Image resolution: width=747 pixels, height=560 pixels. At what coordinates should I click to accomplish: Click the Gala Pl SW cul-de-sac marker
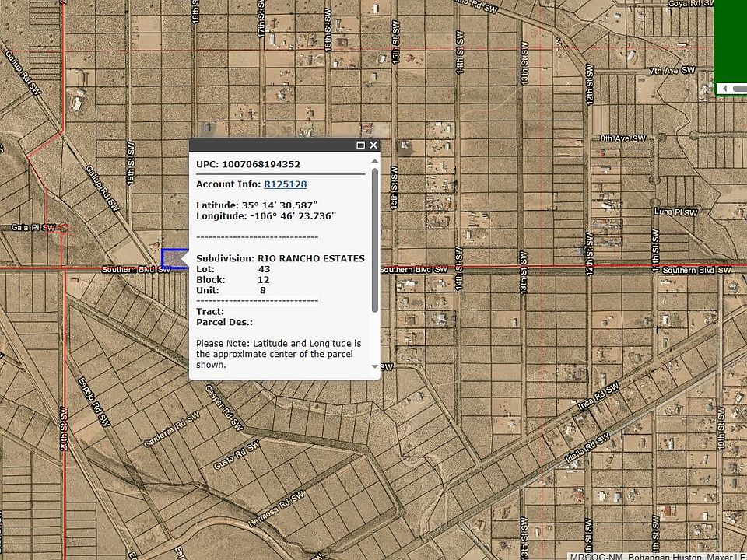[64, 228]
